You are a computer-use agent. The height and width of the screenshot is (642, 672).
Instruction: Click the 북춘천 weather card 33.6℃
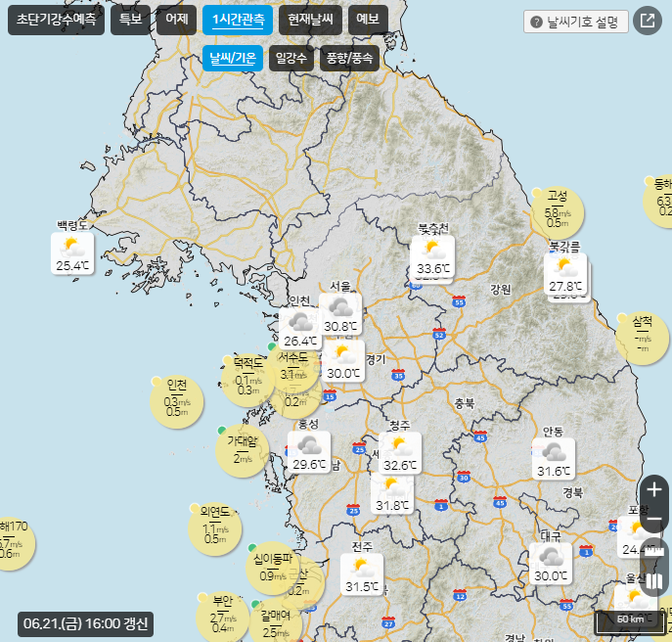click(x=433, y=256)
